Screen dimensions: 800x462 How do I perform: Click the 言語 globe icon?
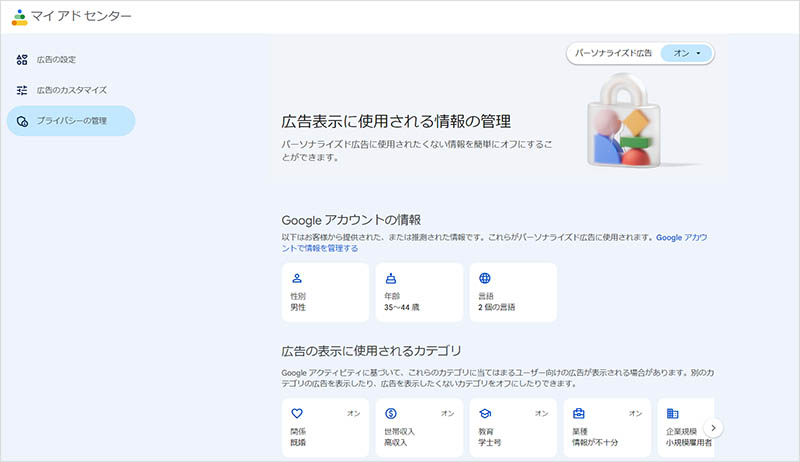pos(485,279)
